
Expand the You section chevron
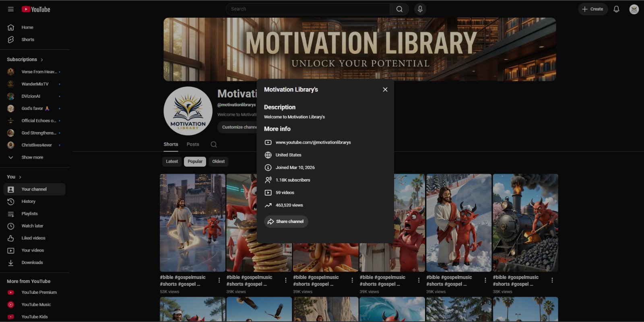(20, 177)
